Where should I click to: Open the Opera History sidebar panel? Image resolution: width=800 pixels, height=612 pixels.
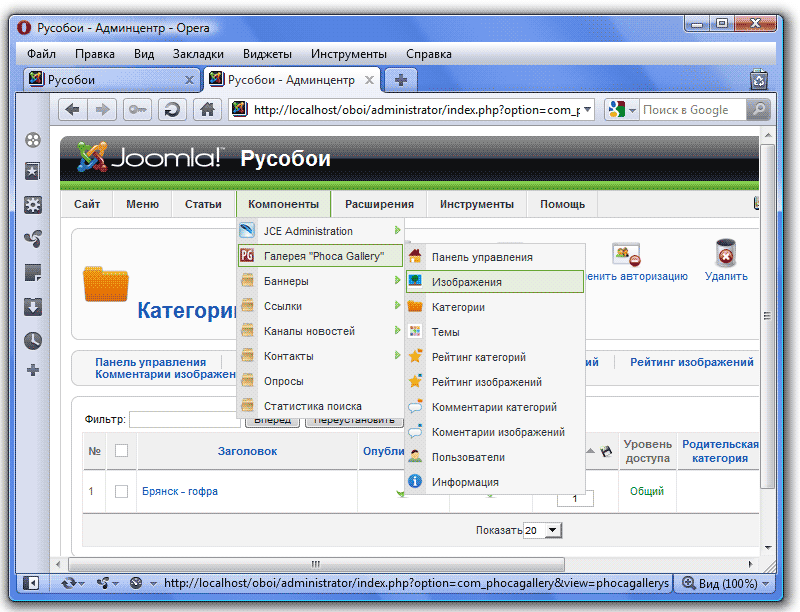tap(33, 340)
